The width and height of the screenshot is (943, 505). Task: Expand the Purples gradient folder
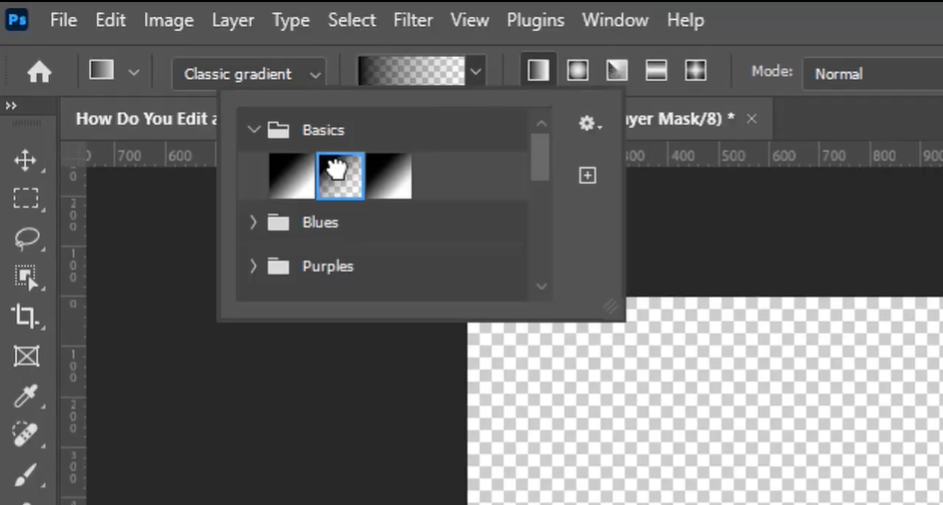pos(253,266)
